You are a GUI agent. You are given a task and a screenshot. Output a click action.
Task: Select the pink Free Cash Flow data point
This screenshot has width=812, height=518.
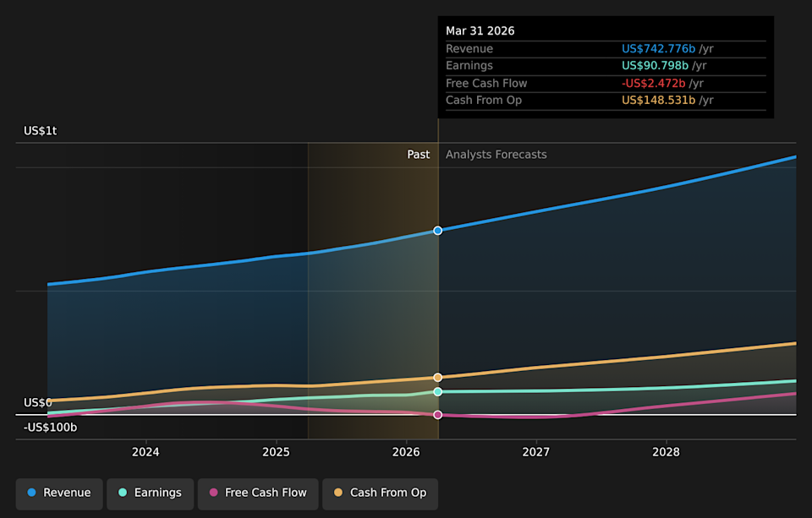point(438,415)
